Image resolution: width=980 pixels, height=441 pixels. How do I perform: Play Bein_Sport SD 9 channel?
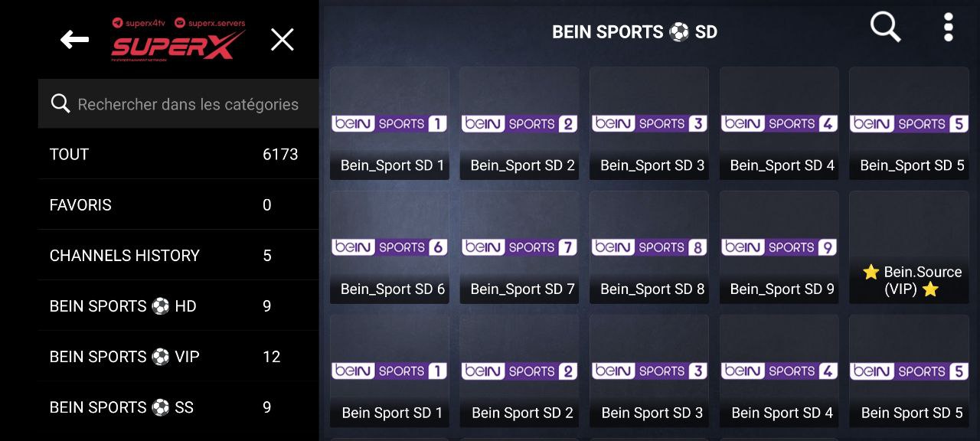point(779,247)
